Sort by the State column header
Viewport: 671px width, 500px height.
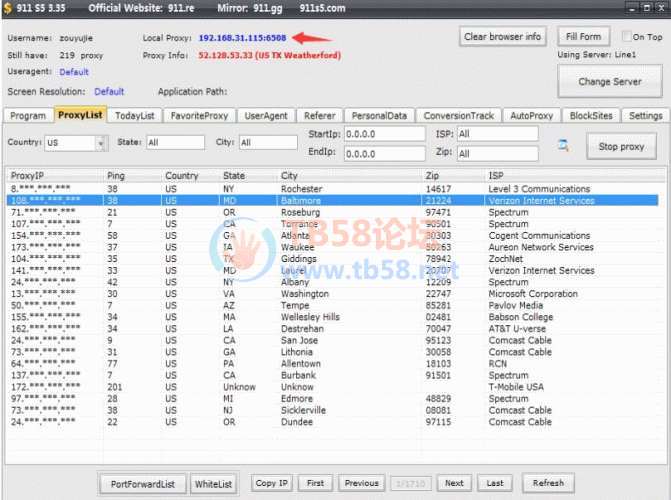point(234,176)
